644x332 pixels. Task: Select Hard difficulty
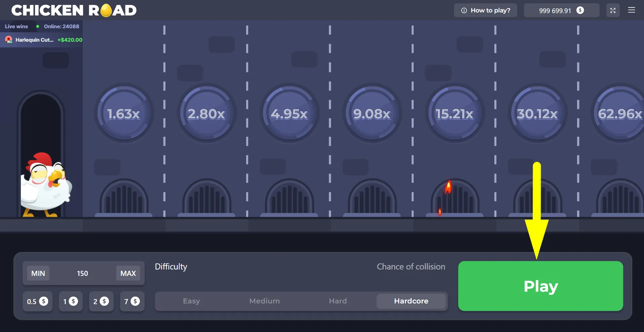pyautogui.click(x=338, y=301)
